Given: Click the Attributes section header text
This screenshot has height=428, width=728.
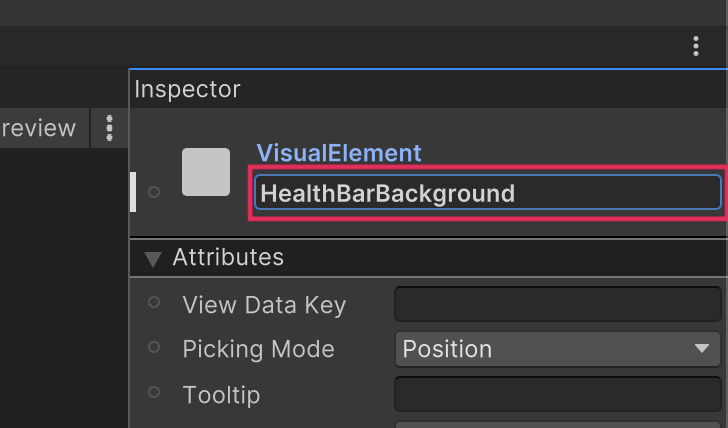Looking at the screenshot, I should coord(228,258).
